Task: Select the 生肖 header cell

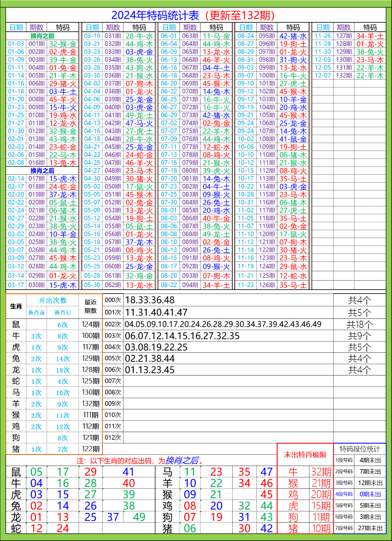Action: (16, 307)
